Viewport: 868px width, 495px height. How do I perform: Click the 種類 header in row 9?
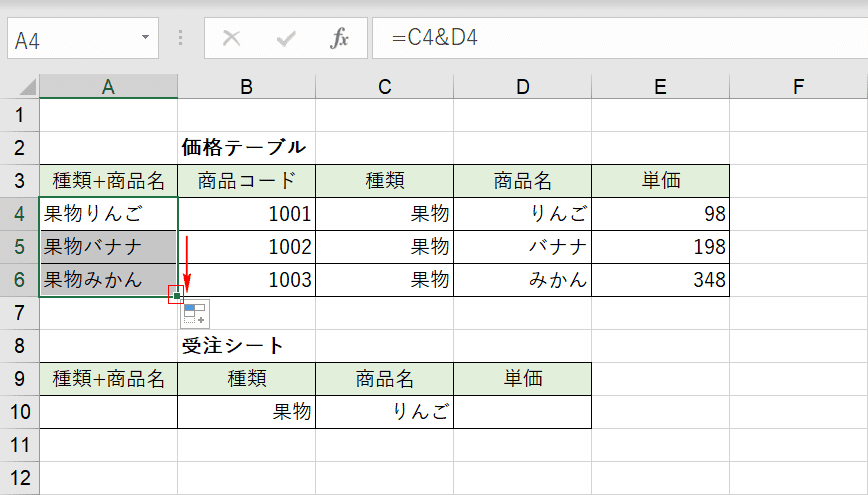click(246, 379)
